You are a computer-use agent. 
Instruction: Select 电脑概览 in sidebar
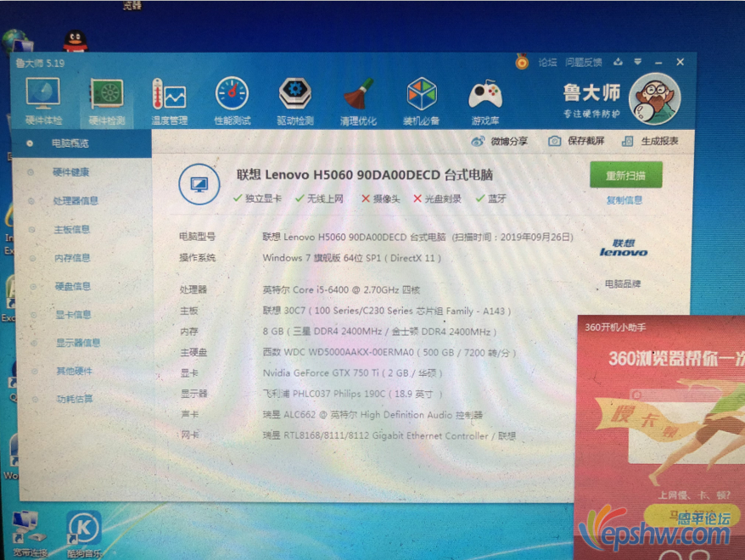(x=81, y=143)
